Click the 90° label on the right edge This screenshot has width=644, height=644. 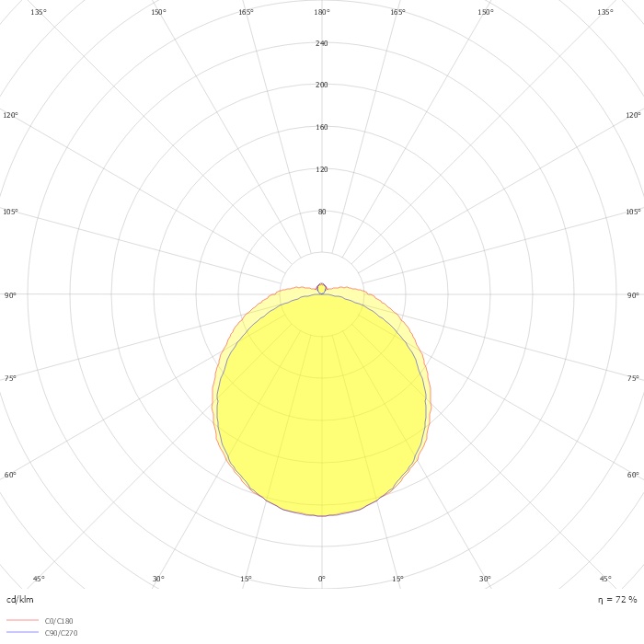click(633, 295)
